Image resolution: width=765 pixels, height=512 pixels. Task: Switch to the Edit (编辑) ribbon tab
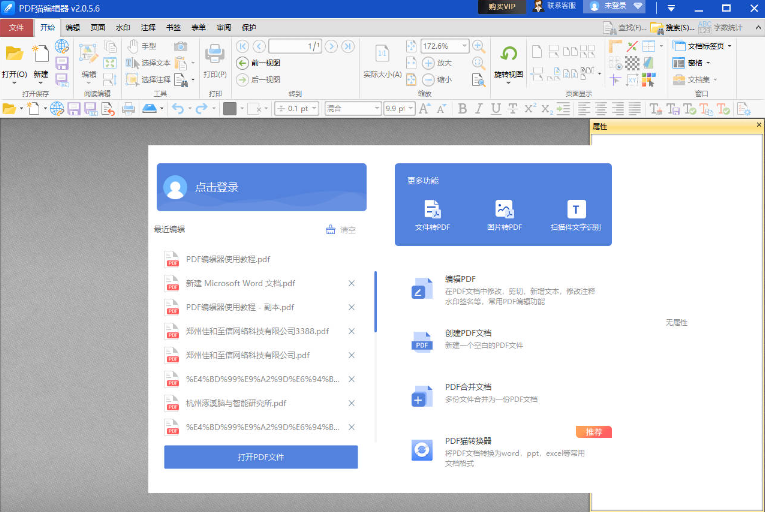(x=73, y=27)
